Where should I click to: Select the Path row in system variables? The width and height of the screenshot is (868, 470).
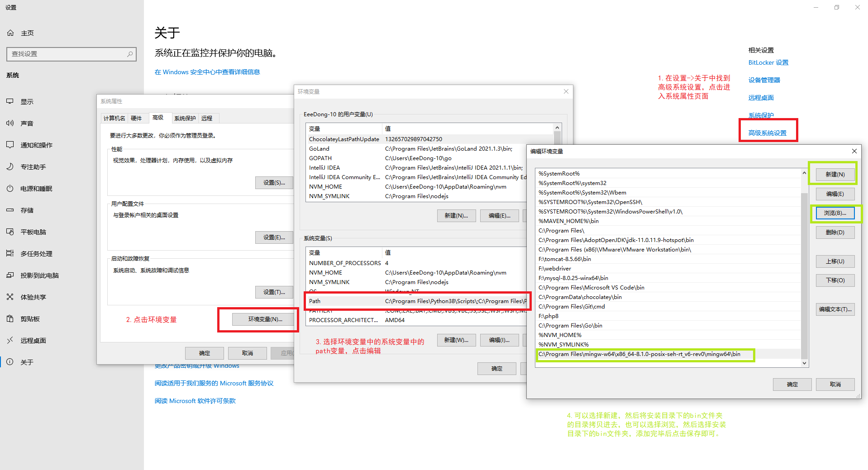(416, 301)
